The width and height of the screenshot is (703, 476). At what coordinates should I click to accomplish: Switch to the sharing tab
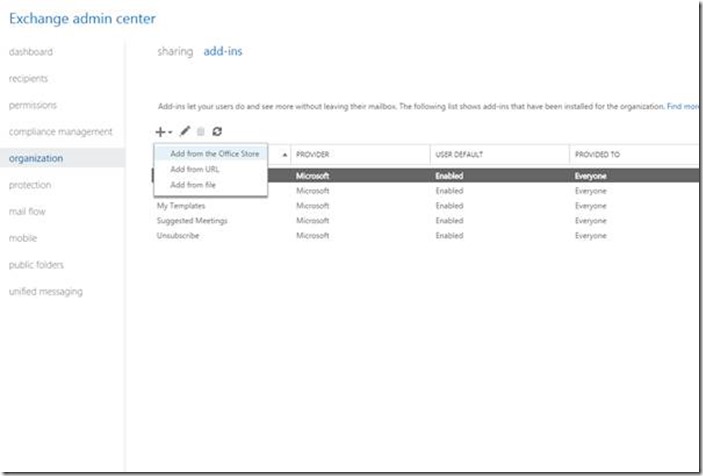point(175,51)
